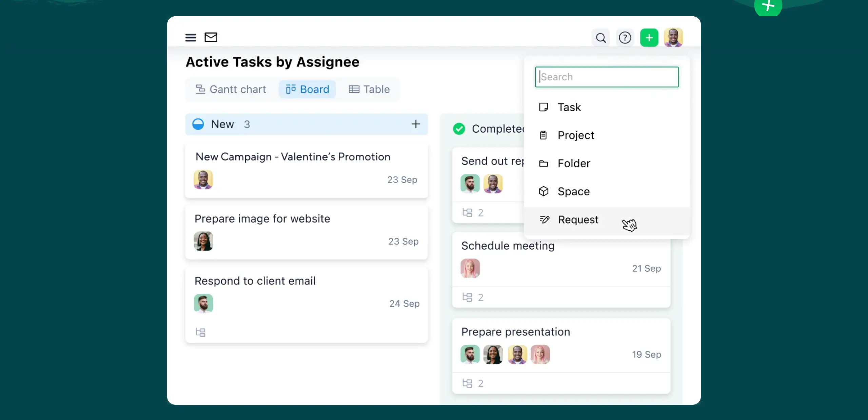Select Task from the create menu
868x420 pixels.
coord(569,107)
